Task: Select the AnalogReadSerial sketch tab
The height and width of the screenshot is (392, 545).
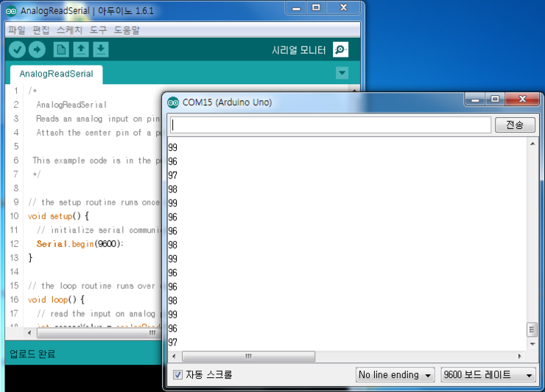Action: (x=56, y=74)
